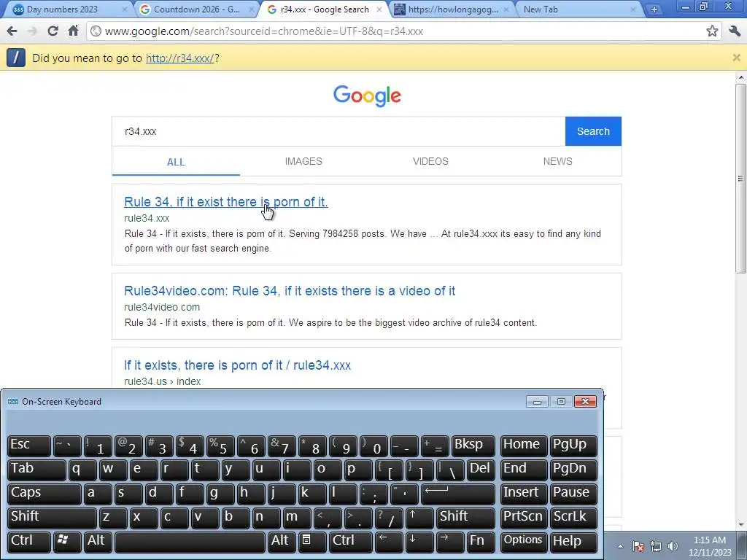Click the PgUp key
Screen dimensions: 747x560
pos(573,446)
